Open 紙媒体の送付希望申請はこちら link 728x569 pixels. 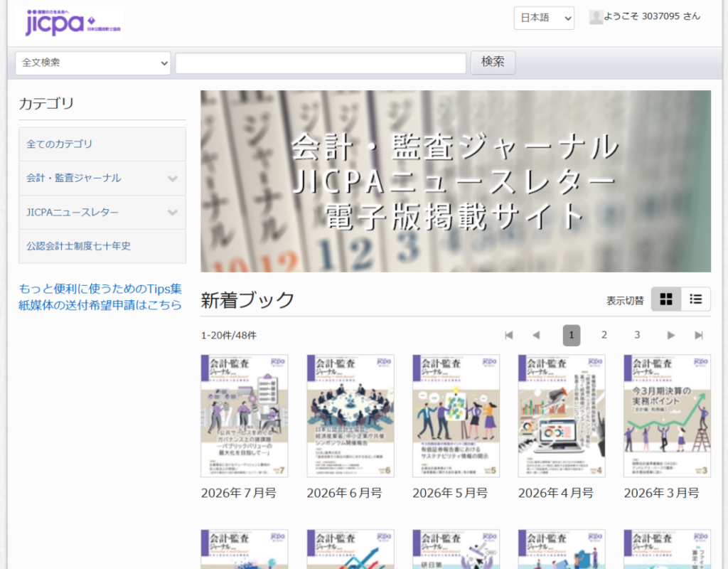tap(100, 304)
